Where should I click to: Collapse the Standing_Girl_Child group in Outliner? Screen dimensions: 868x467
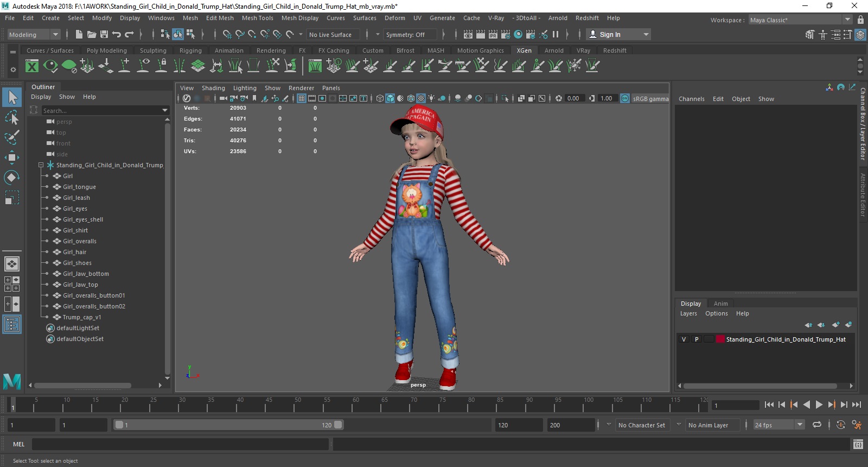[x=41, y=165]
